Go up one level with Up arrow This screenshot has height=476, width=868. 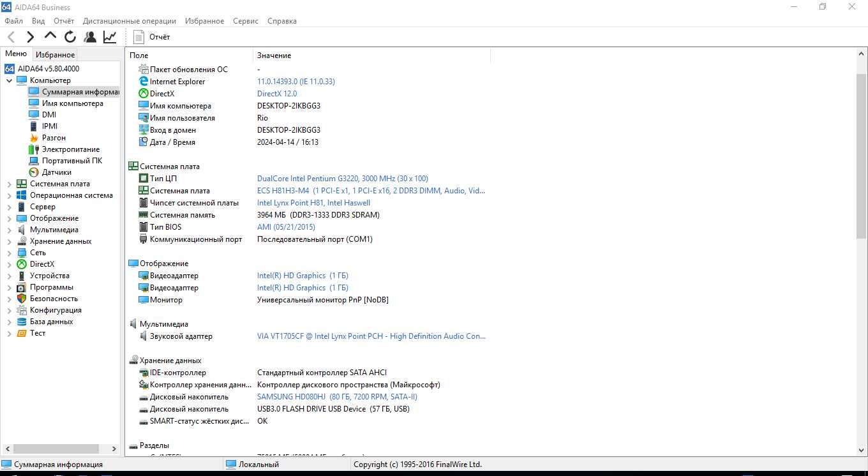point(50,36)
